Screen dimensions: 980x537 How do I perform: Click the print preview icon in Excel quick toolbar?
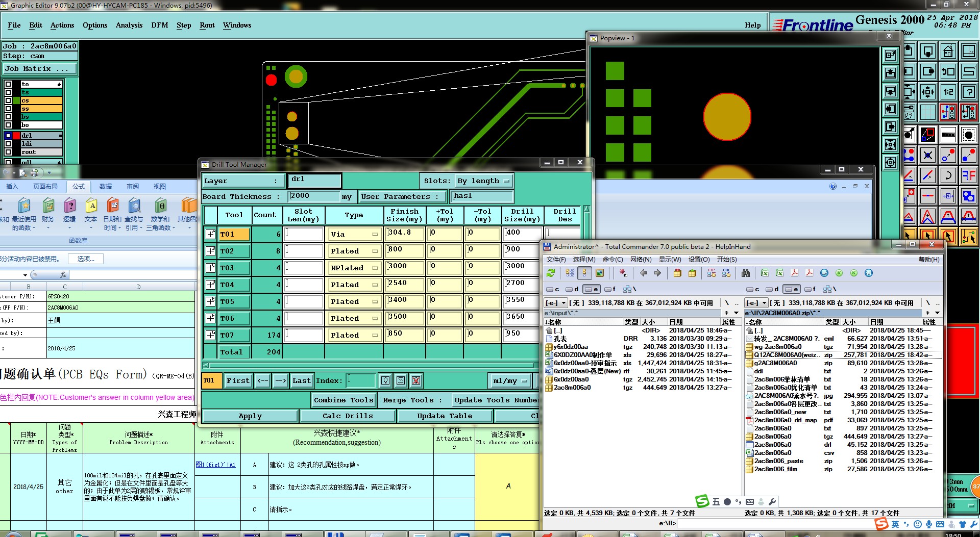(22, 173)
